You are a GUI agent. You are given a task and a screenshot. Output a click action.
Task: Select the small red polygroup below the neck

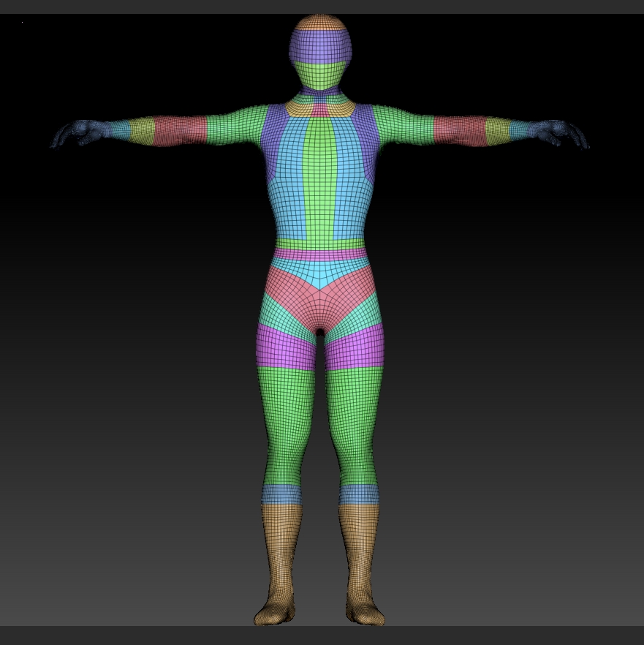319,110
